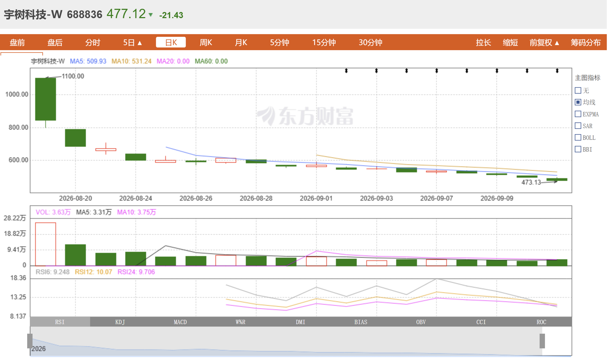The width and height of the screenshot is (610, 364).
Task: Click the RSI24: 9.706 label
Action: click(x=136, y=272)
